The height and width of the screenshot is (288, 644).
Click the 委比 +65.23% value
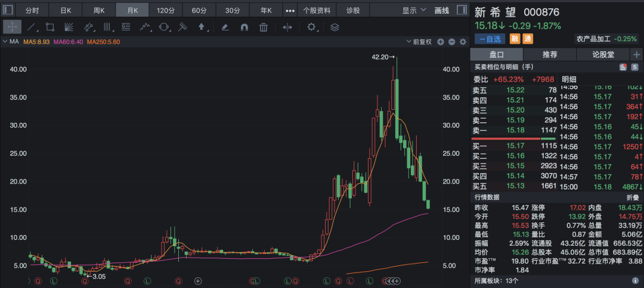pyautogui.click(x=509, y=79)
